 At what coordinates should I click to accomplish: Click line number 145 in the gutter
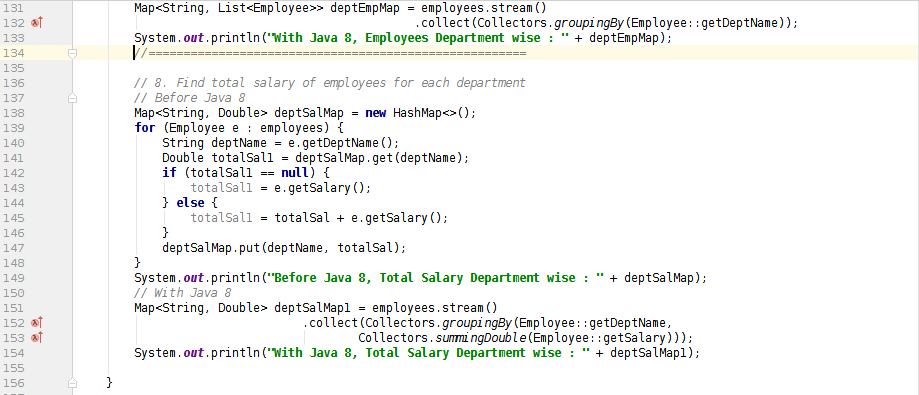click(14, 218)
